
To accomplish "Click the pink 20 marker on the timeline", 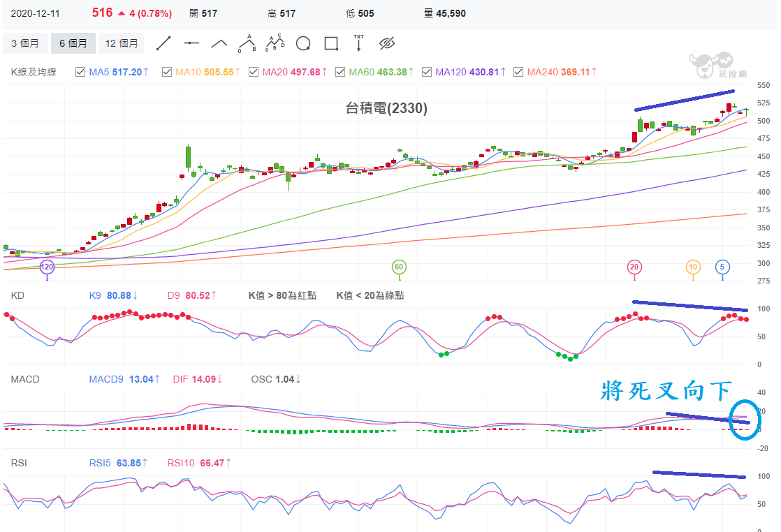I will (x=634, y=267).
